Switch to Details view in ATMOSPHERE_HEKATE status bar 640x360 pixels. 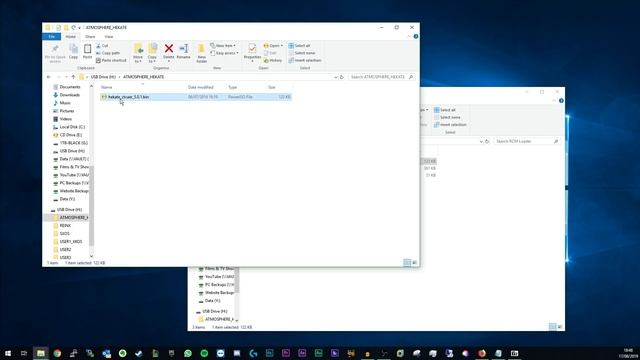407,263
